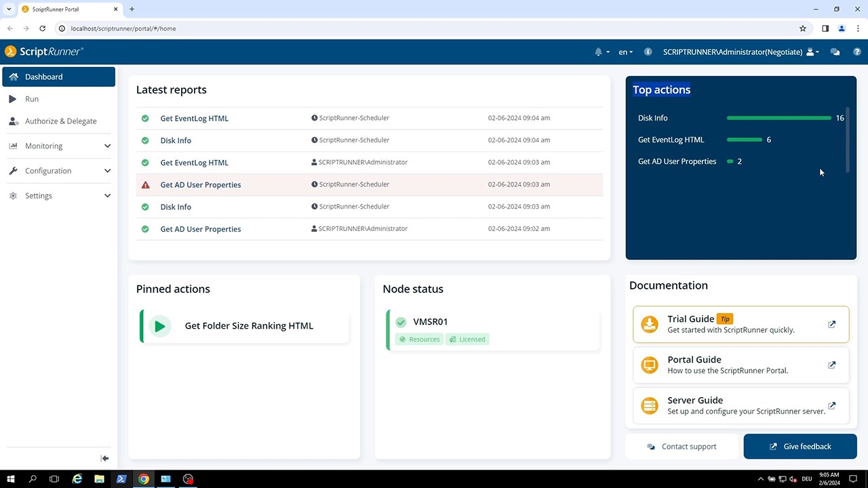Click the VMSR01 node name
The height and width of the screenshot is (488, 868).
431,322
